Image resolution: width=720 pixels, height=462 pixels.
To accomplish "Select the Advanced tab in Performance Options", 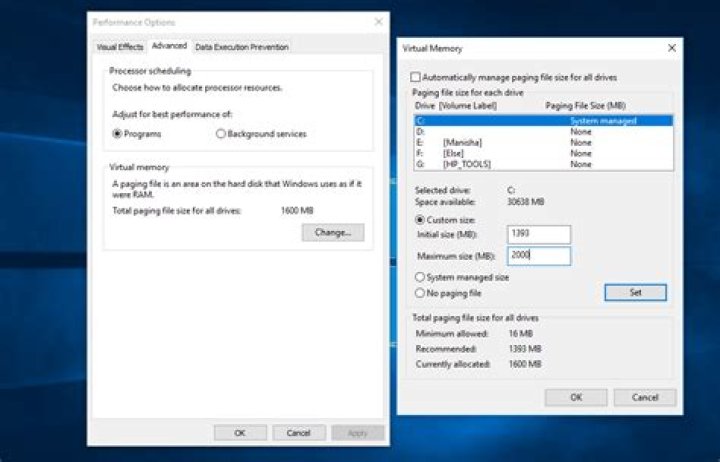I will [169, 46].
